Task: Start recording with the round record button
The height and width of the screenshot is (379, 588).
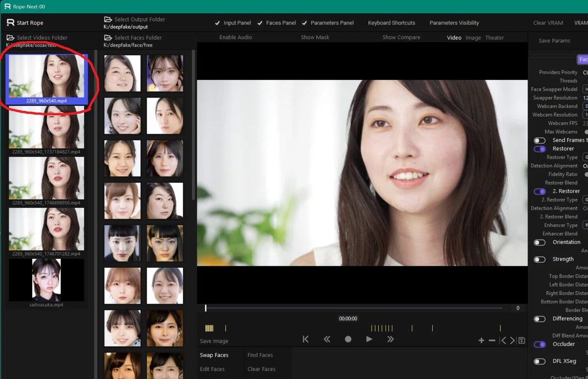Action: click(x=348, y=339)
